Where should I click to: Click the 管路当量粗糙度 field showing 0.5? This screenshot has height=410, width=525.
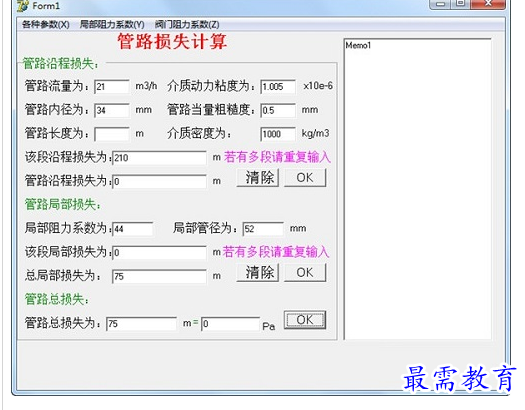coord(278,110)
